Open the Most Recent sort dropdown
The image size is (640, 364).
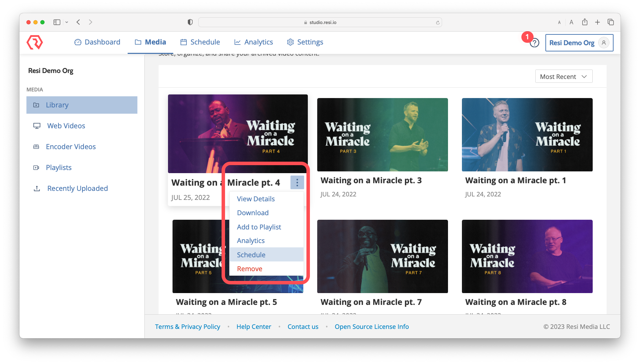pos(563,76)
